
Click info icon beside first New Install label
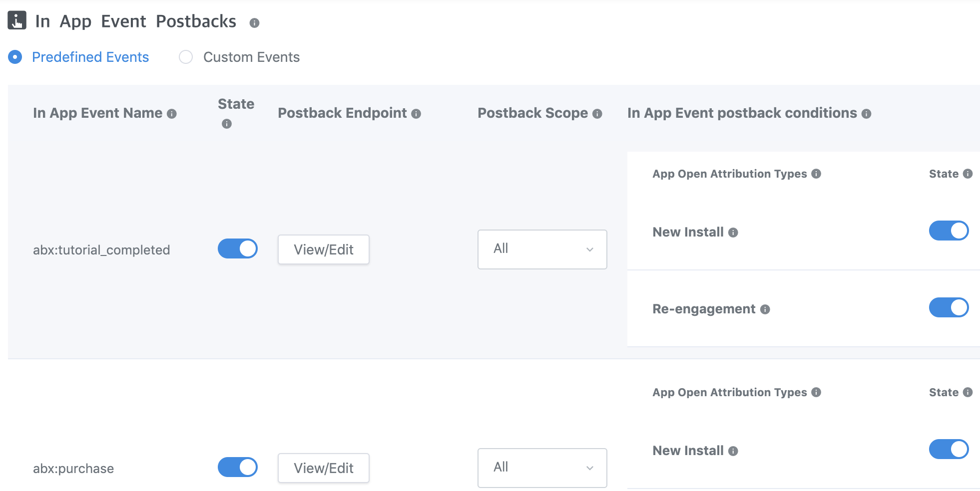tap(733, 233)
